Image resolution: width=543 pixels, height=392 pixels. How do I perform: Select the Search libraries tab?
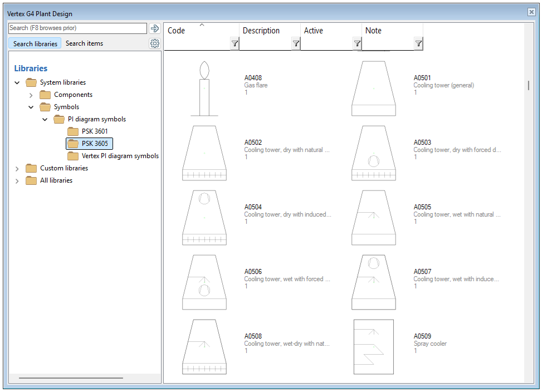tap(35, 43)
